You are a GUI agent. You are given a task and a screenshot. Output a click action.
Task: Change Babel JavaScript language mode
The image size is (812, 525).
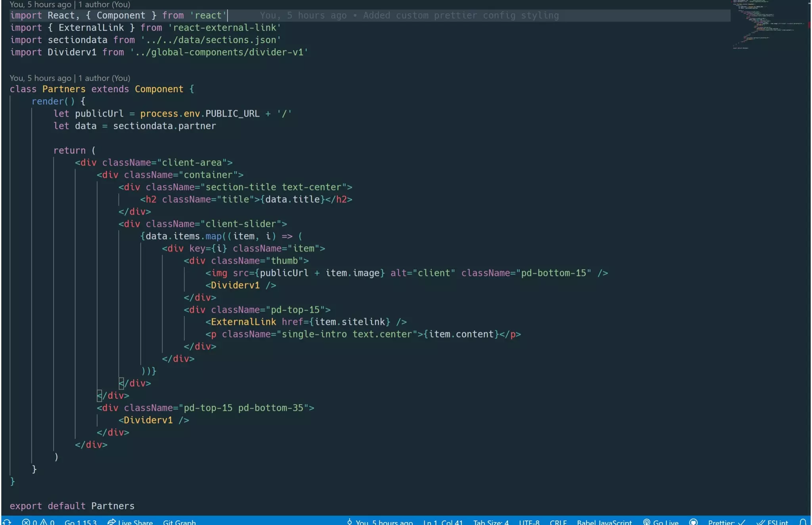coord(604,522)
